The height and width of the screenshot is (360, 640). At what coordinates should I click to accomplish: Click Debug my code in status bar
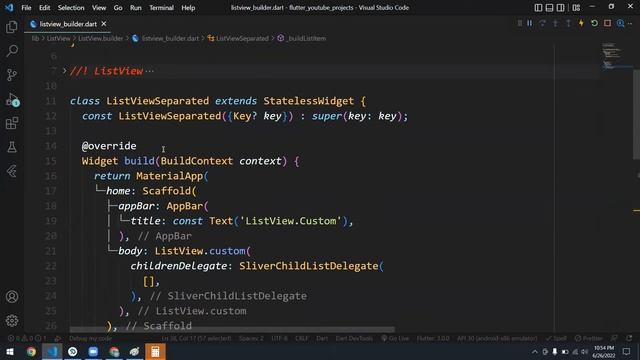pos(91,338)
